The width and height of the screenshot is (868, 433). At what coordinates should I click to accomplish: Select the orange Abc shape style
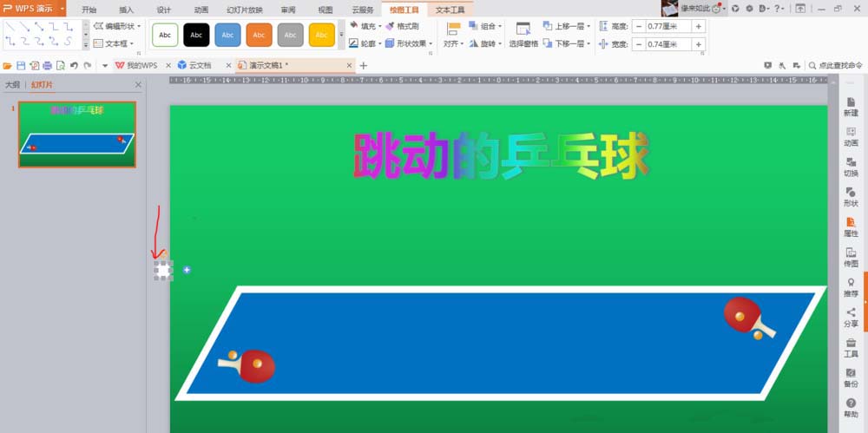(x=259, y=35)
